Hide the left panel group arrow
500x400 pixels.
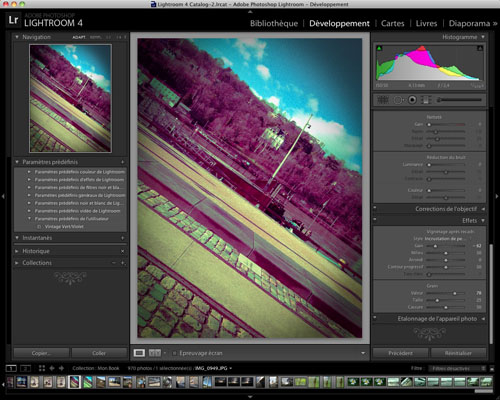[3, 196]
